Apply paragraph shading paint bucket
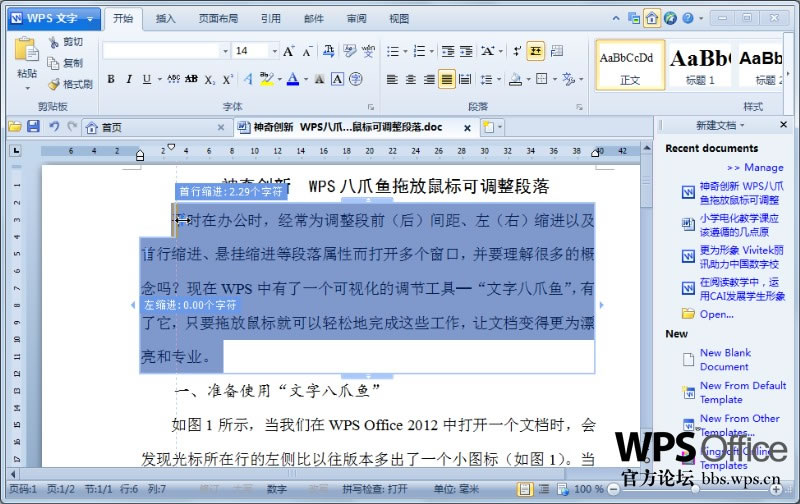This screenshot has width=800, height=504. pos(515,79)
